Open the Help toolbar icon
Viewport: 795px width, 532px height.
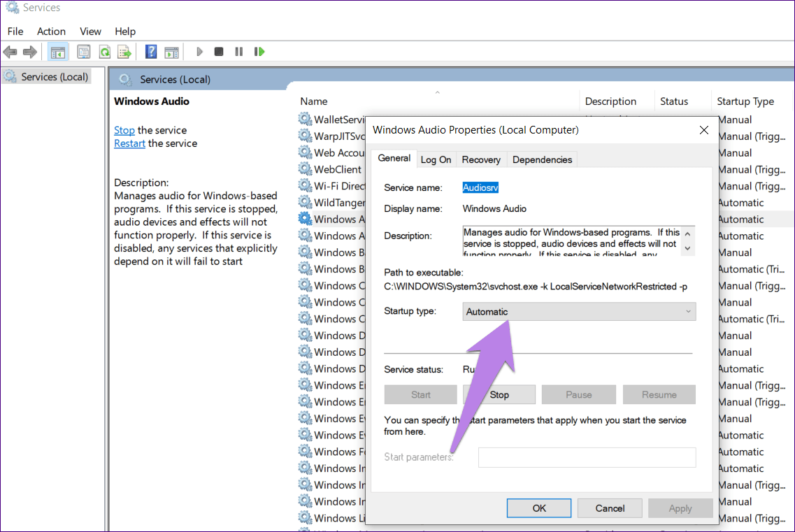coord(150,52)
